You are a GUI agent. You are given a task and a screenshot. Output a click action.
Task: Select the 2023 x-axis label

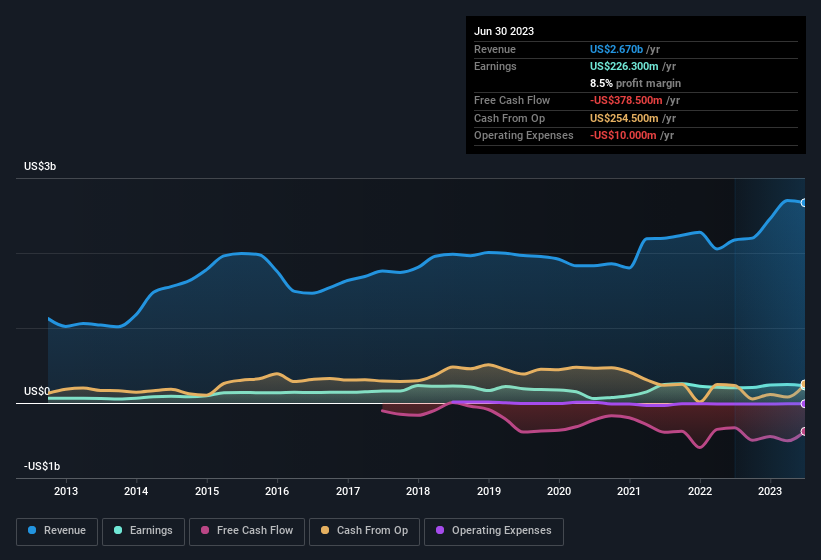(x=770, y=491)
